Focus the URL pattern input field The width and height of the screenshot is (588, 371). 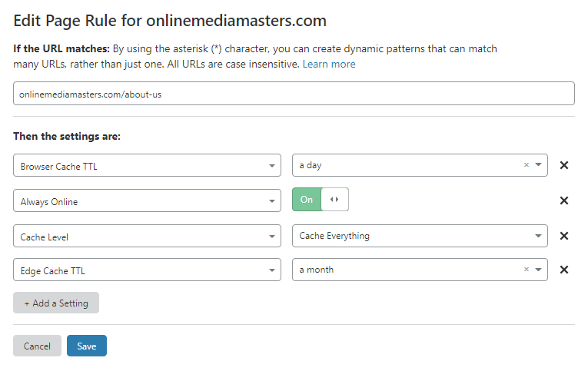click(x=294, y=93)
